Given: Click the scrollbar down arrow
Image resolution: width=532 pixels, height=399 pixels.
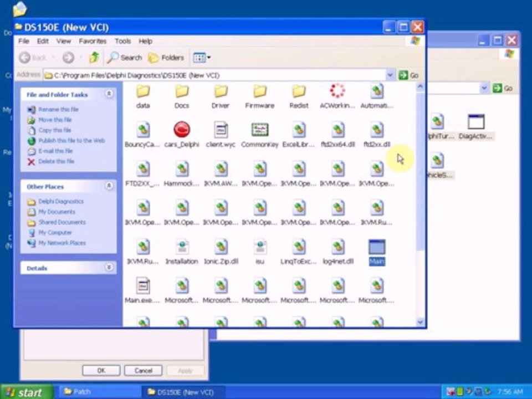Looking at the screenshot, I should click(420, 321).
